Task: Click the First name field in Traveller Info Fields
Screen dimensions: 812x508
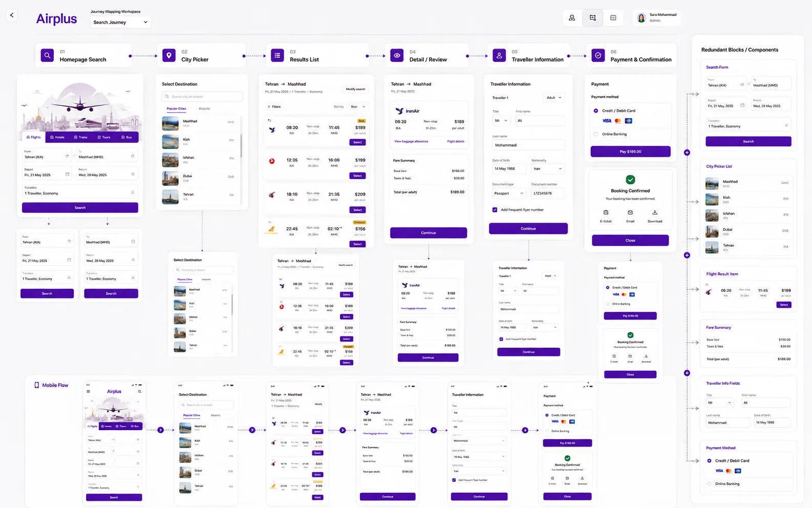Action: point(766,403)
